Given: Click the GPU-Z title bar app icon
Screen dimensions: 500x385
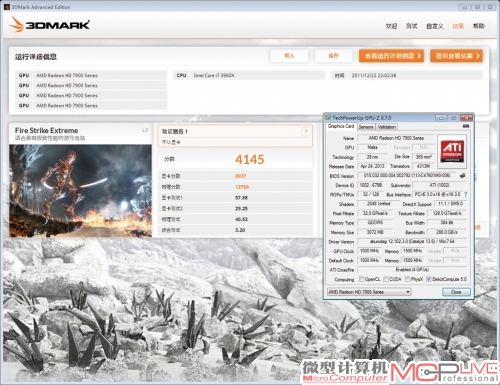Looking at the screenshot, I should [x=328, y=118].
